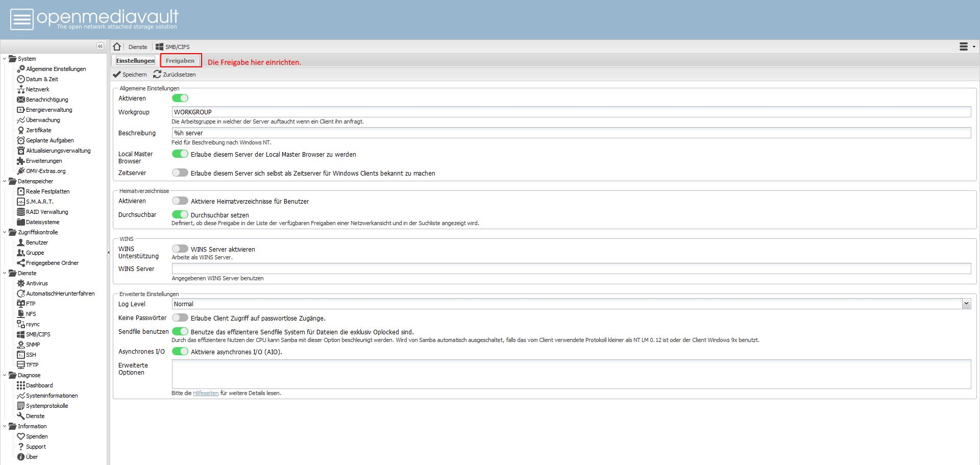Open the Support sidebar entry
The image size is (980, 465).
click(36, 447)
